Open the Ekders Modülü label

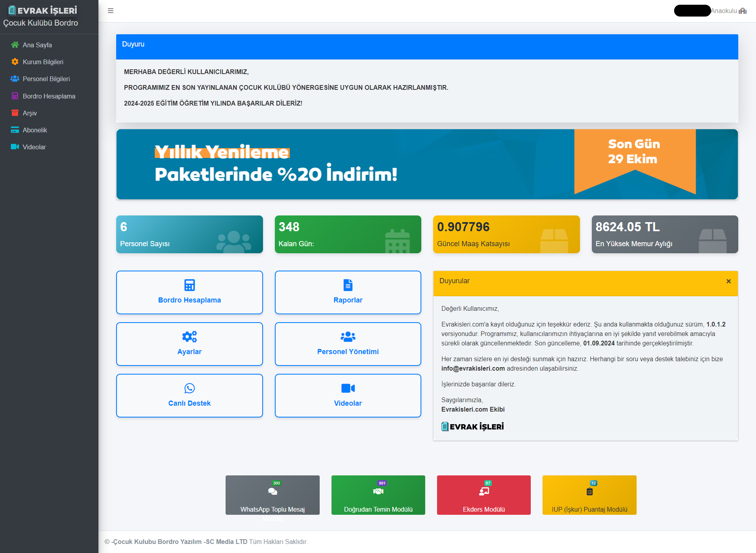484,509
